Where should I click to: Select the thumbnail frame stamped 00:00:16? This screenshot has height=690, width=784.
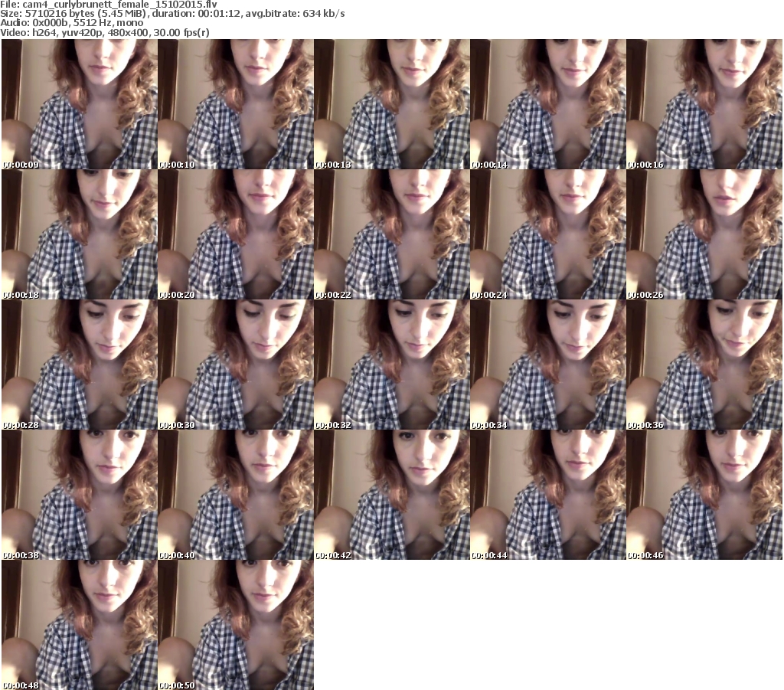pyautogui.click(x=704, y=104)
